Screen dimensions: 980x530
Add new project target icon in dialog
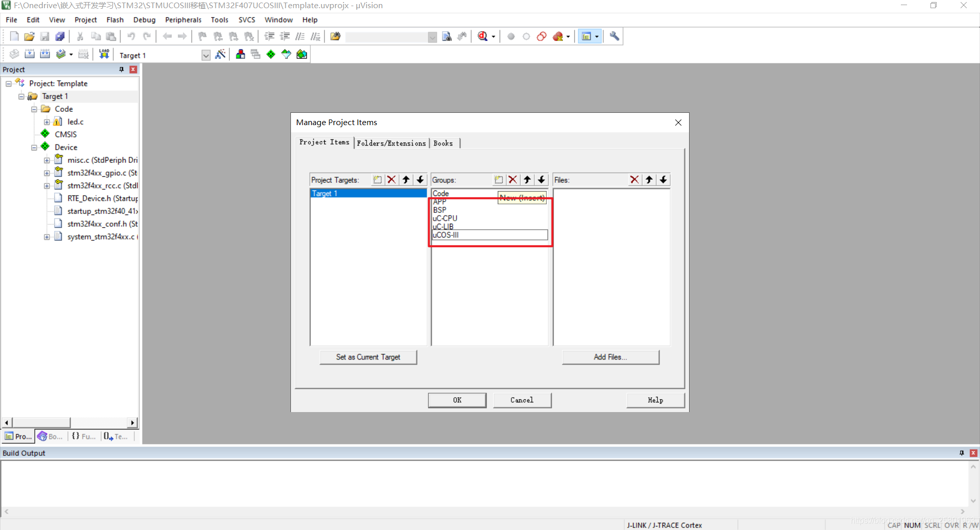point(377,180)
